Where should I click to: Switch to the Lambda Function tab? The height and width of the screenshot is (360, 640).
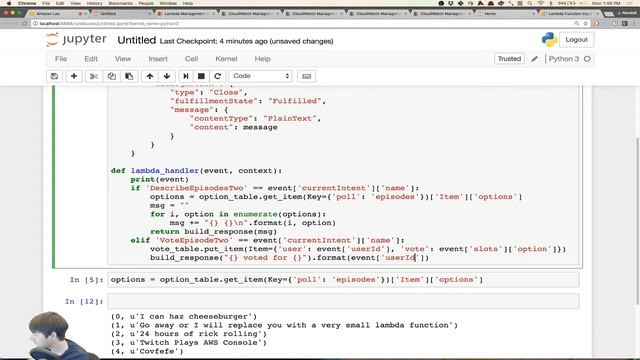coord(570,13)
